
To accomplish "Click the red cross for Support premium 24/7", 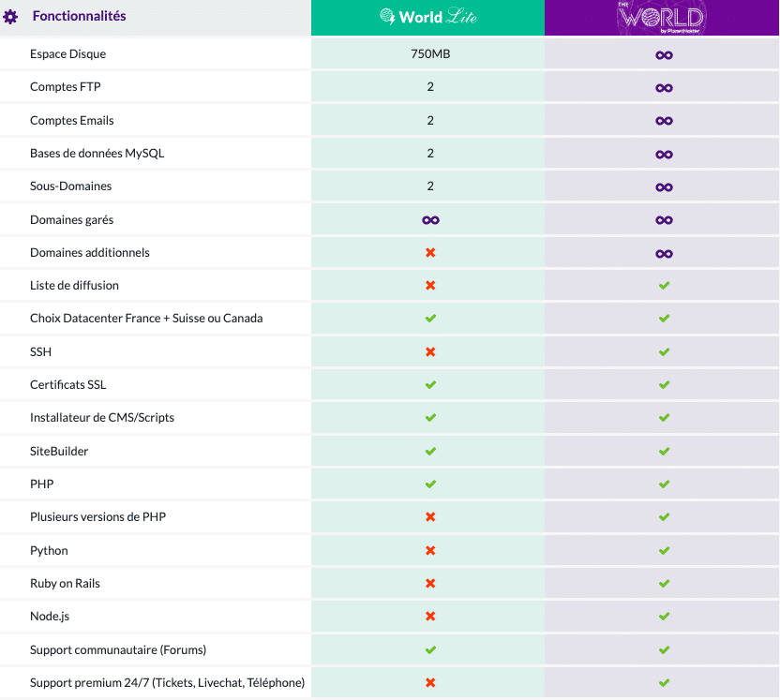I will pyautogui.click(x=430, y=683).
